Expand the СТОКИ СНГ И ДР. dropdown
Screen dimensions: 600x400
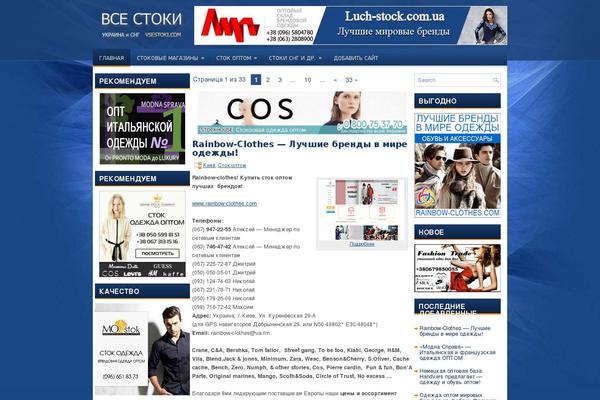[295, 58]
